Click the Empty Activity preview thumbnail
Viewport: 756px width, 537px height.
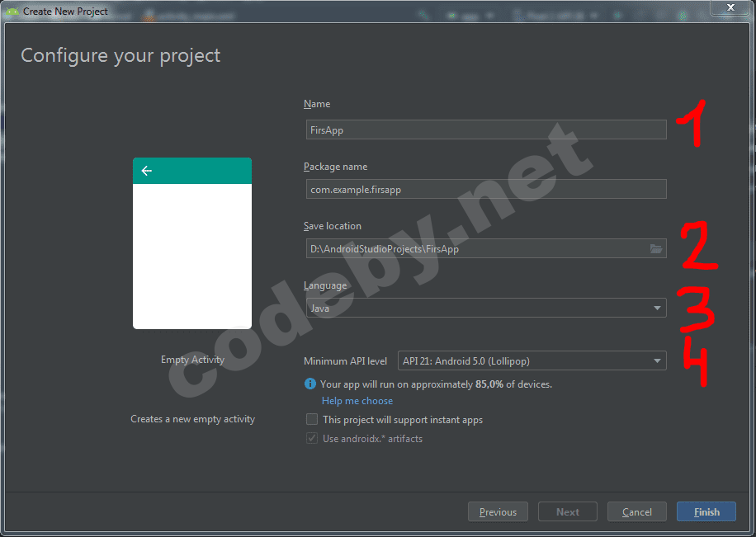[x=192, y=243]
